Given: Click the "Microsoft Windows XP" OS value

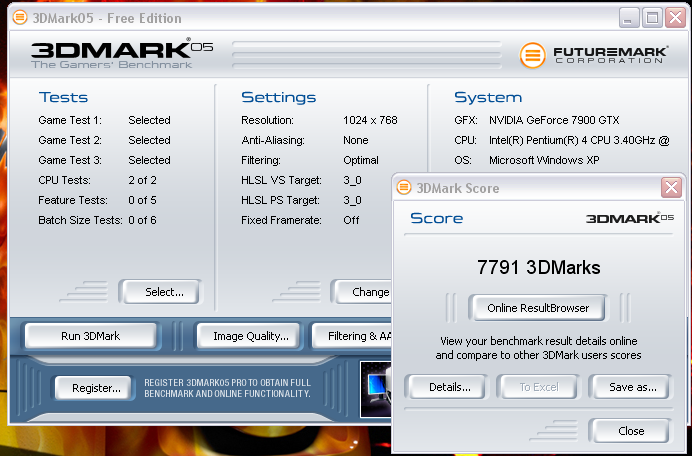Looking at the screenshot, I should point(544,160).
